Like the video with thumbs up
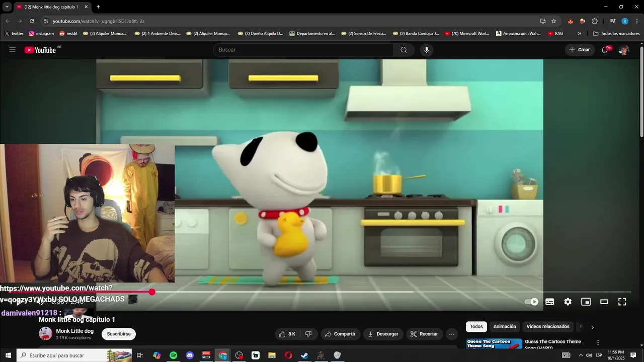Viewport: 644px width, 362px height. pos(287,334)
